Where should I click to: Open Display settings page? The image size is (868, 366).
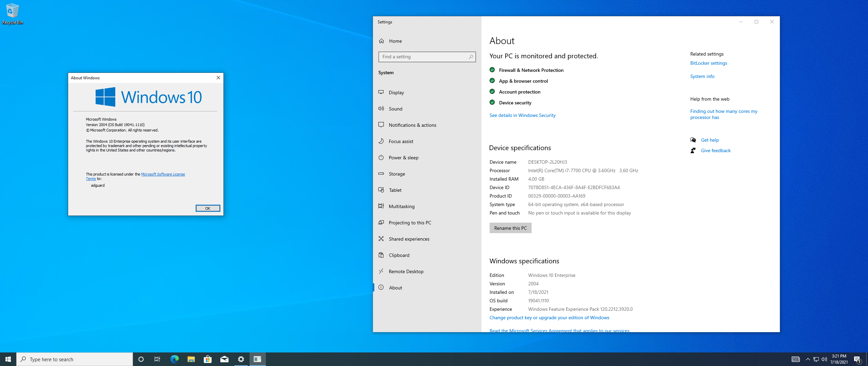(427, 93)
